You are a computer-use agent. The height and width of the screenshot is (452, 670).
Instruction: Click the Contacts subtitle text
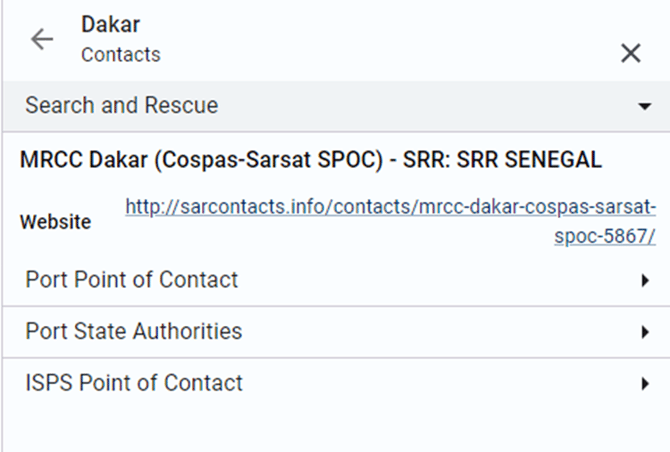[120, 54]
